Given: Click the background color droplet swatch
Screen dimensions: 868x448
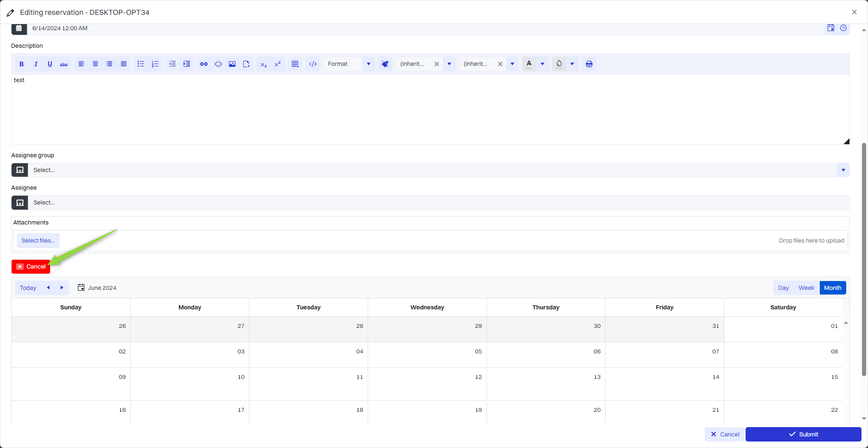Looking at the screenshot, I should pos(559,64).
